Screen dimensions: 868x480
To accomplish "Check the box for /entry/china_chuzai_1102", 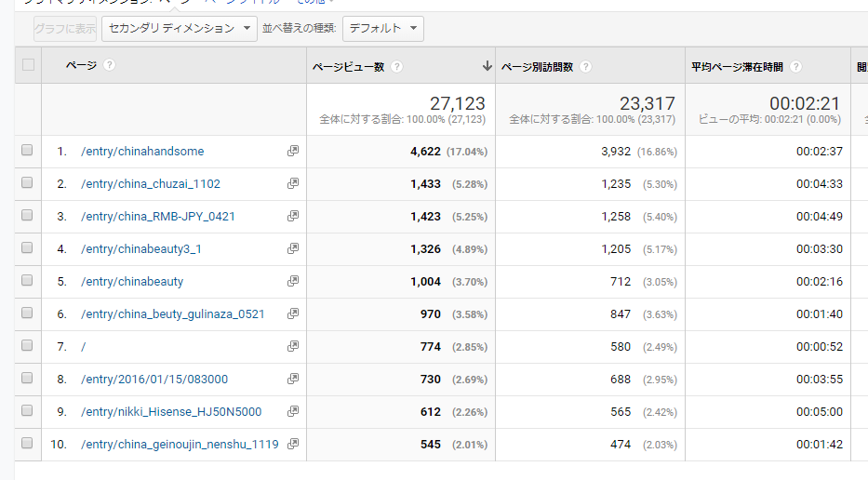I will point(27,182).
